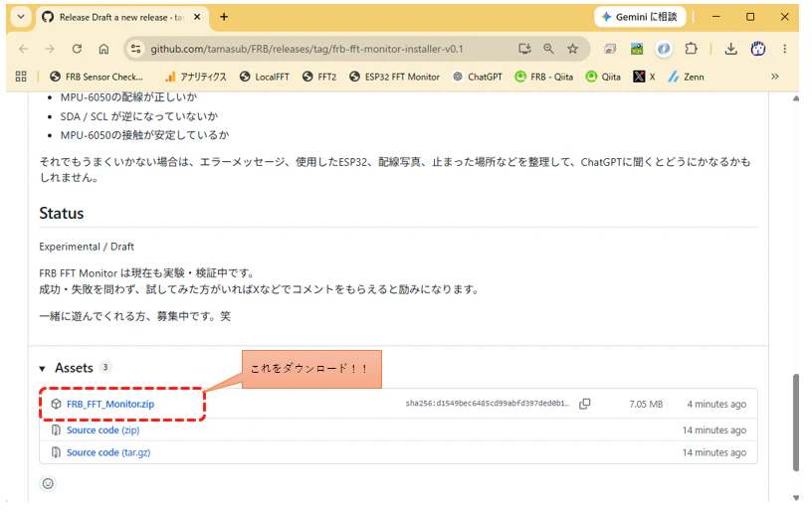Copy the sha256 checksum with copy icon

click(x=585, y=405)
